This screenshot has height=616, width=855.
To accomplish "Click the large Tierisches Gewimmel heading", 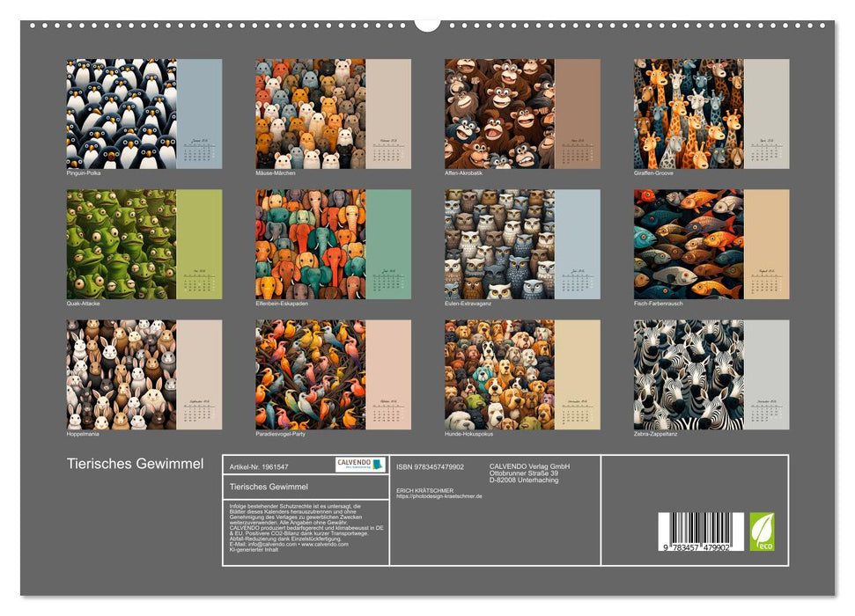I will point(136,464).
